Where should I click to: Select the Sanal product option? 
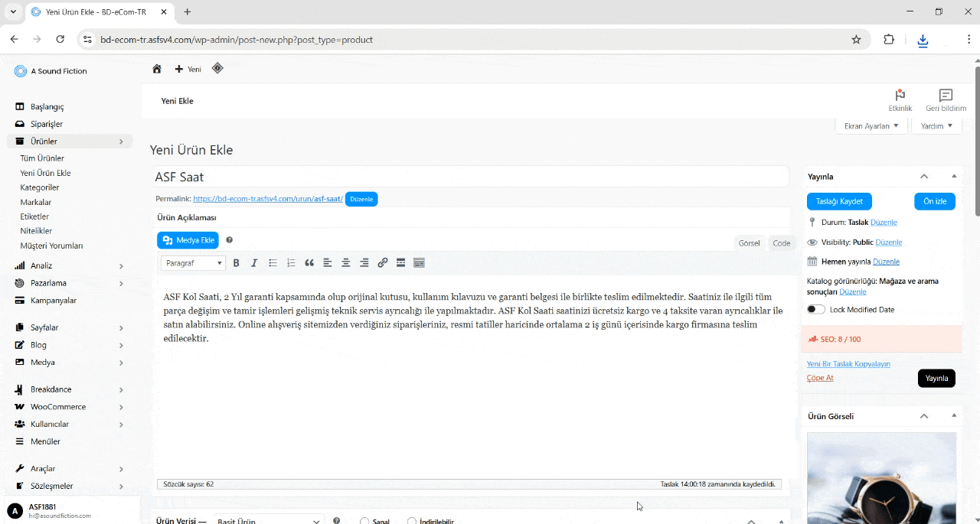(x=365, y=521)
